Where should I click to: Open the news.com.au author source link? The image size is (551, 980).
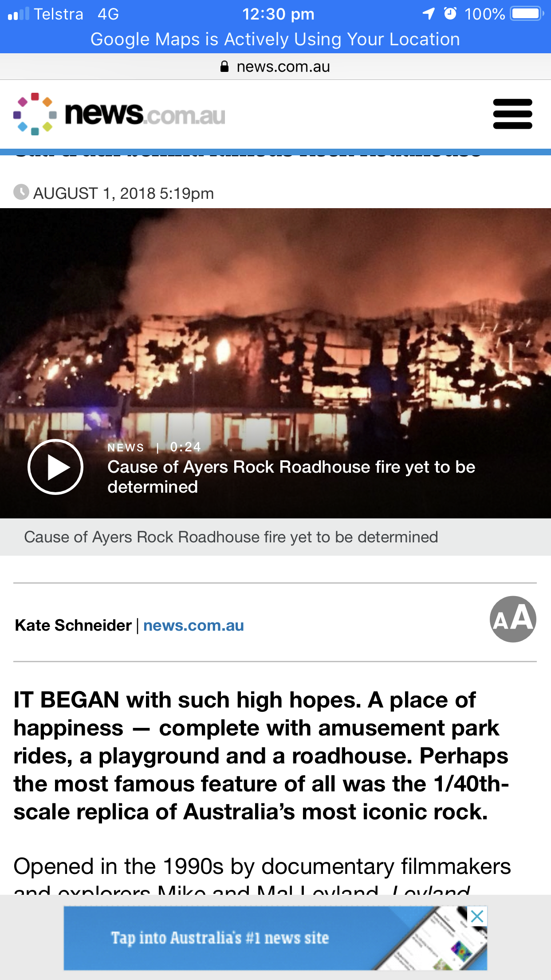coord(193,625)
